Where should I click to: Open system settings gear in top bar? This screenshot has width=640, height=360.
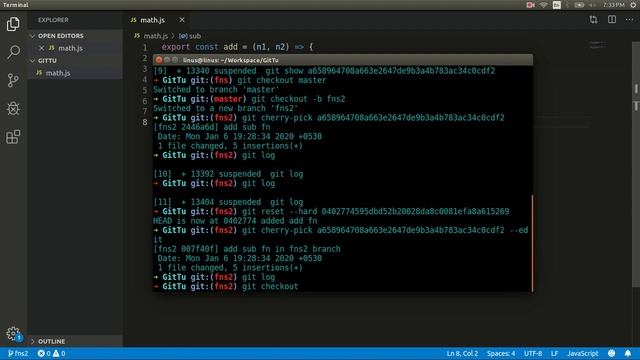(633, 5)
